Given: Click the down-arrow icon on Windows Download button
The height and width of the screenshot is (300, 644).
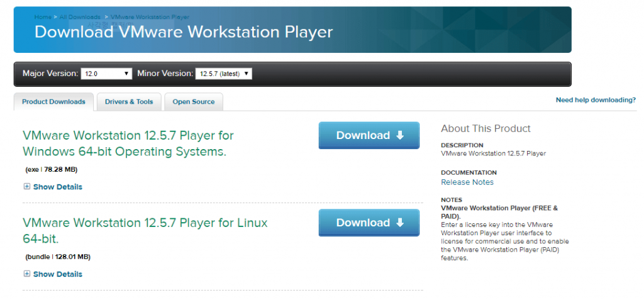Looking at the screenshot, I should click(x=400, y=135).
